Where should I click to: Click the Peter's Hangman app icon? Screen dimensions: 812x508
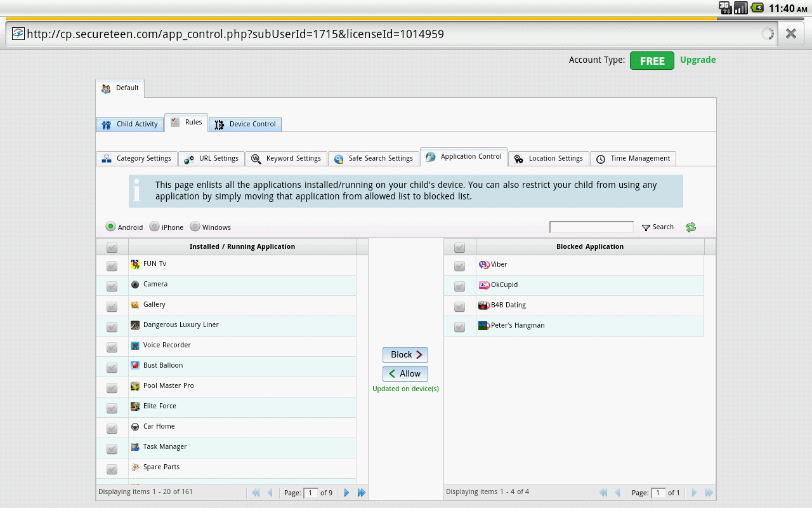[484, 325]
